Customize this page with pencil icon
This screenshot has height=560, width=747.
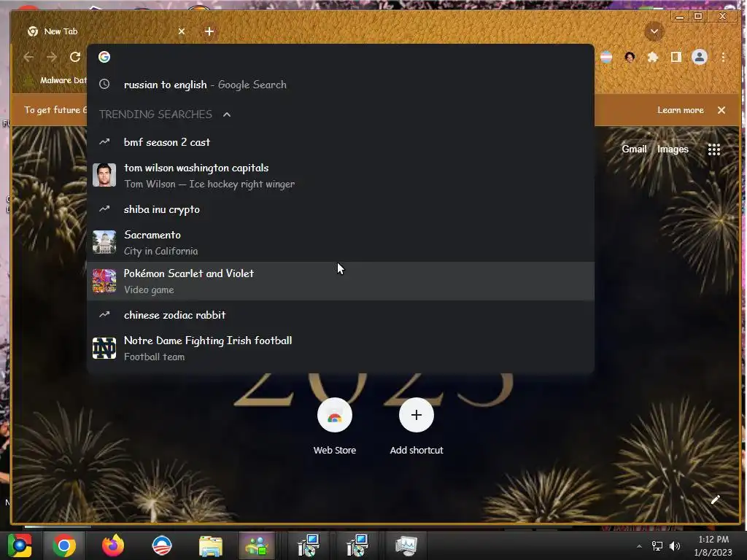[x=715, y=499]
